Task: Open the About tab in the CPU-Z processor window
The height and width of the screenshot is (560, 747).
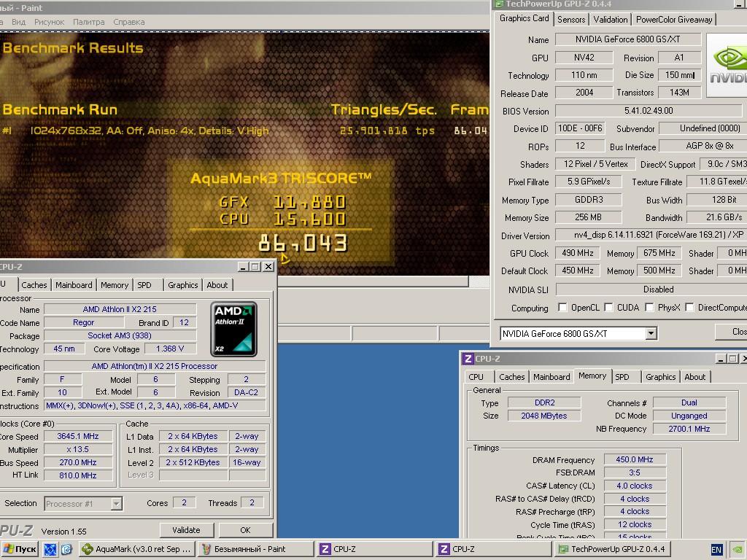Action: click(x=217, y=285)
